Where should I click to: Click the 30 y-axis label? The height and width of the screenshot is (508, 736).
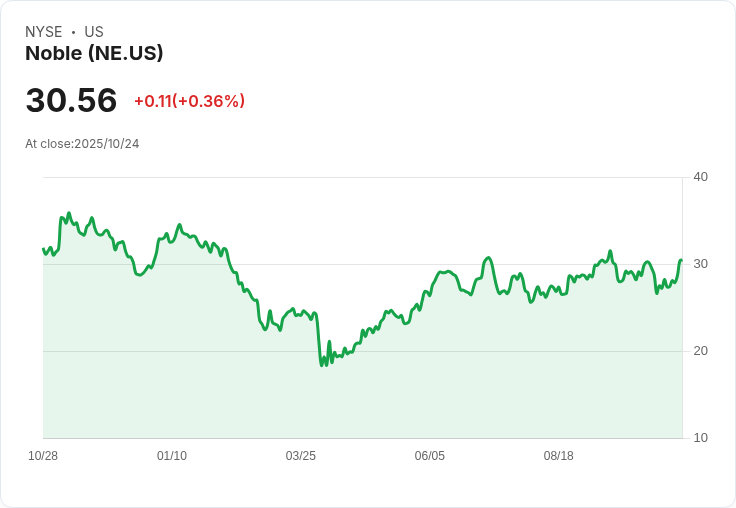(x=701, y=264)
